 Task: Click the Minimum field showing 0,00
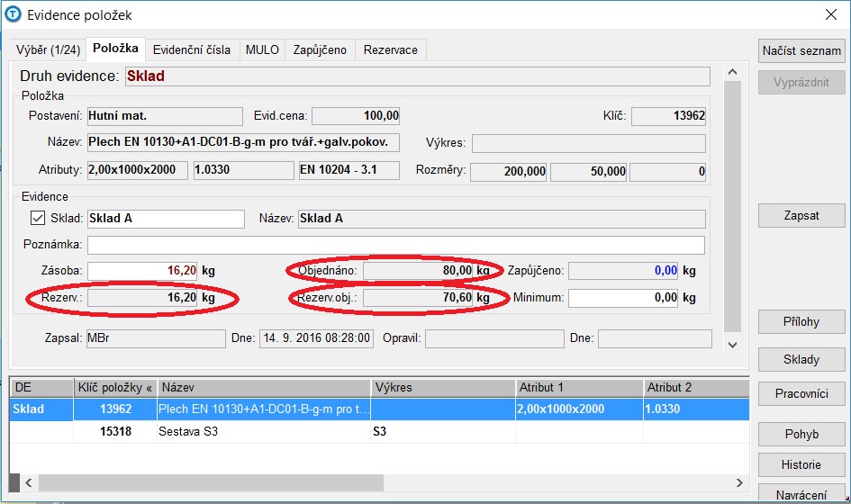point(623,298)
